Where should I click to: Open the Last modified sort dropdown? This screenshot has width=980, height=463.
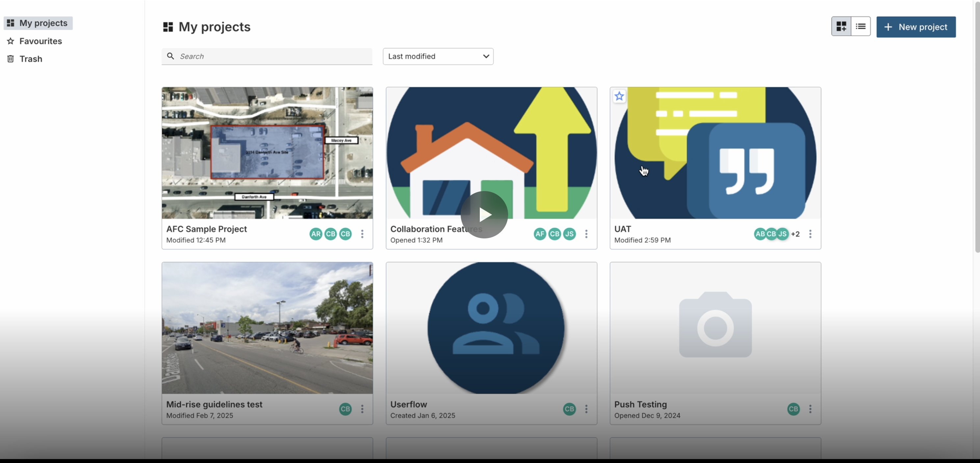[x=438, y=56]
